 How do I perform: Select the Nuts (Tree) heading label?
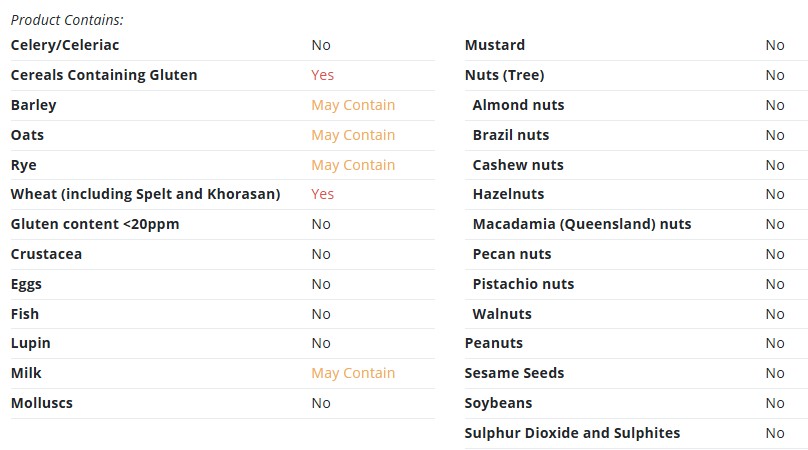(504, 75)
